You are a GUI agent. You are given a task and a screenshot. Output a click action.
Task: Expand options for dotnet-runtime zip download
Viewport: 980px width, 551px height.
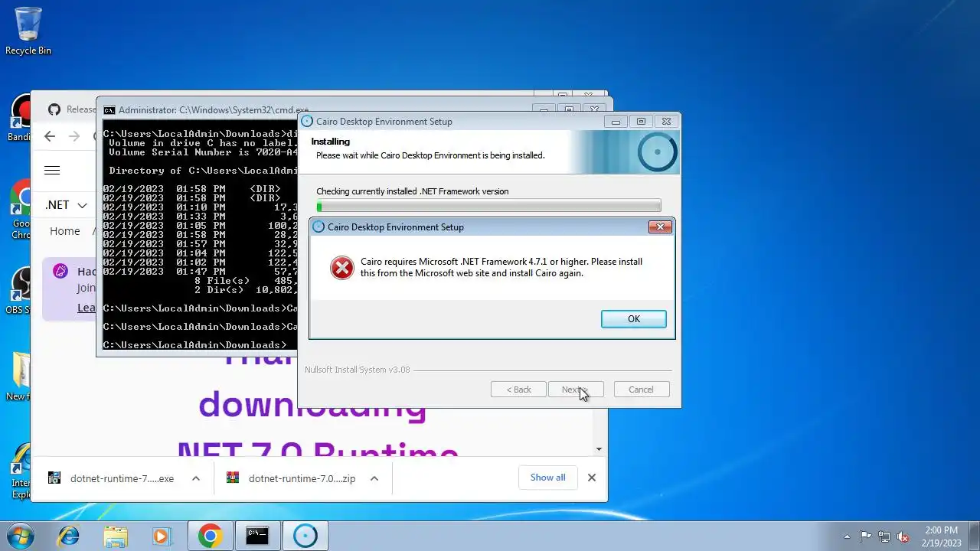click(x=374, y=478)
